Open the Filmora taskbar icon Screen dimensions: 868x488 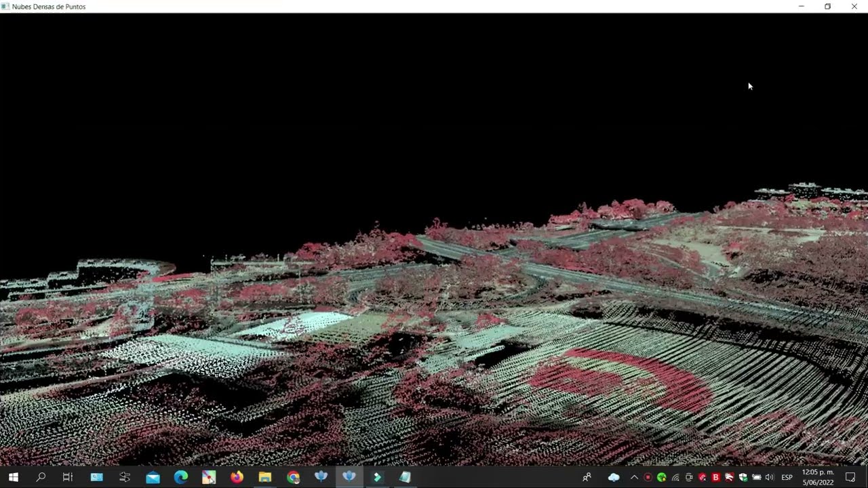[x=377, y=477]
